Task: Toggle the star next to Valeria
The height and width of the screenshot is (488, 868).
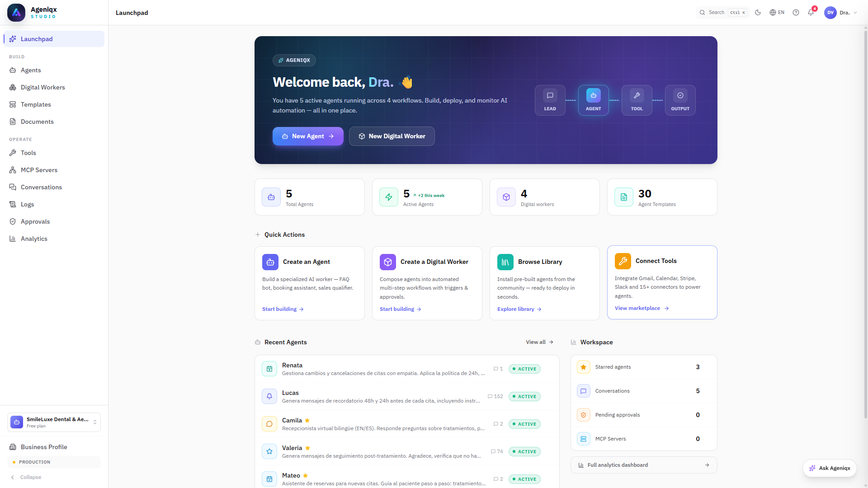Action: [308, 448]
